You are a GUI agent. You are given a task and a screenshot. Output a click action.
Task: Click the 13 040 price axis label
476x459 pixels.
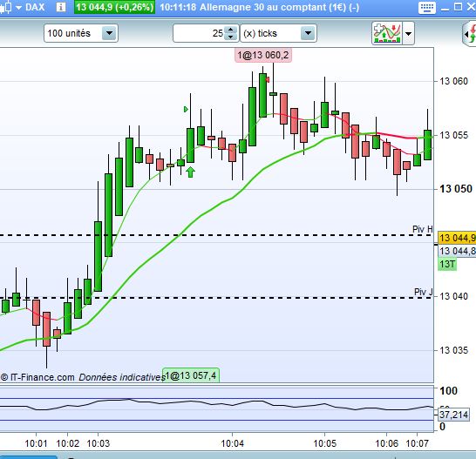tap(453, 296)
